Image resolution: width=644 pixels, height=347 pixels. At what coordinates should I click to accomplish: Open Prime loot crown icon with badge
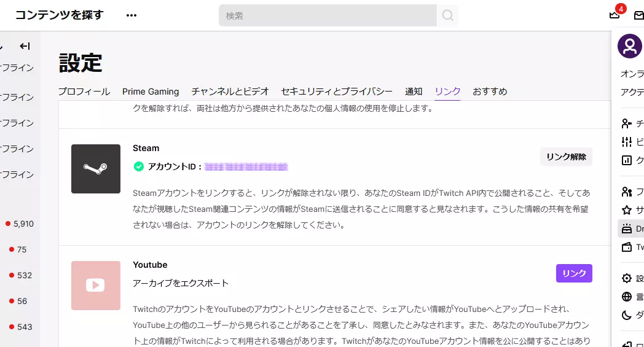tap(615, 15)
